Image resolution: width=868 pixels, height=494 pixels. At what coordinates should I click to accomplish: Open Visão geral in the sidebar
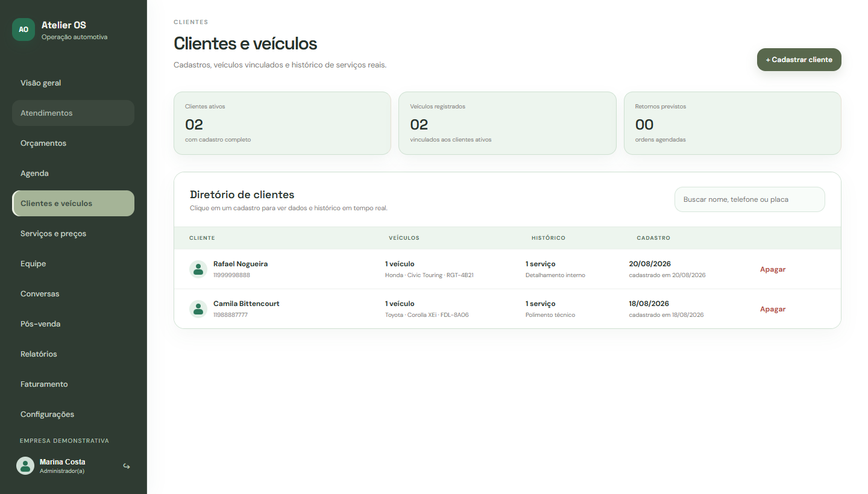[73, 83]
